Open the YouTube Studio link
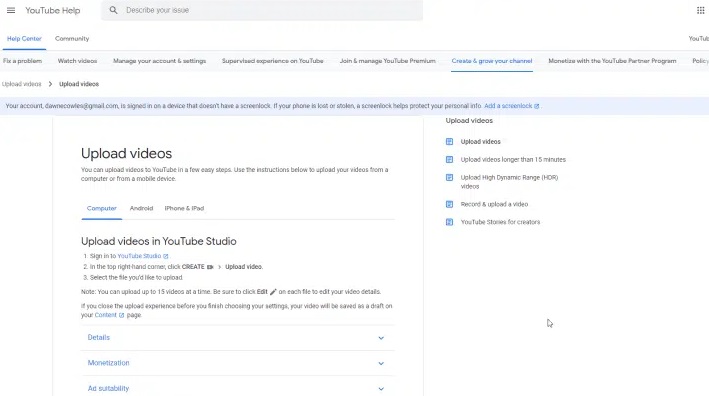 (x=139, y=256)
